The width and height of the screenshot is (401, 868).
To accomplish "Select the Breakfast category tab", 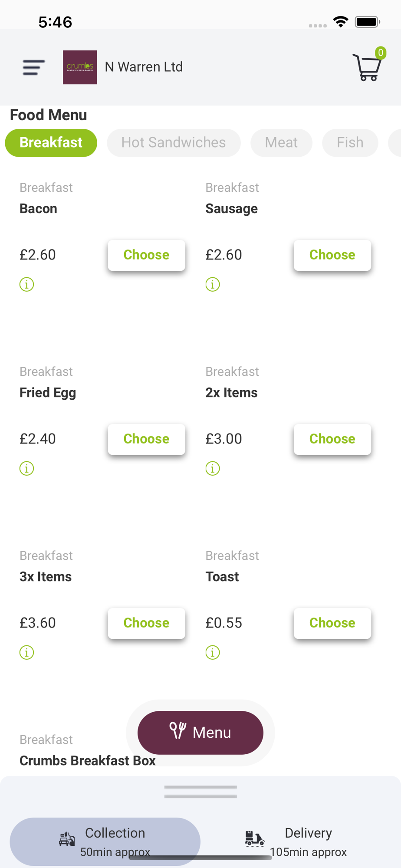I will [51, 143].
